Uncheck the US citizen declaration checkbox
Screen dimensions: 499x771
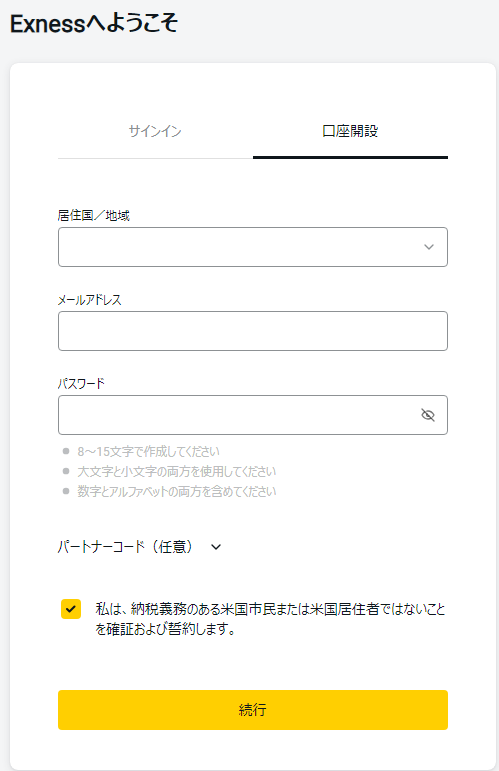(x=71, y=609)
